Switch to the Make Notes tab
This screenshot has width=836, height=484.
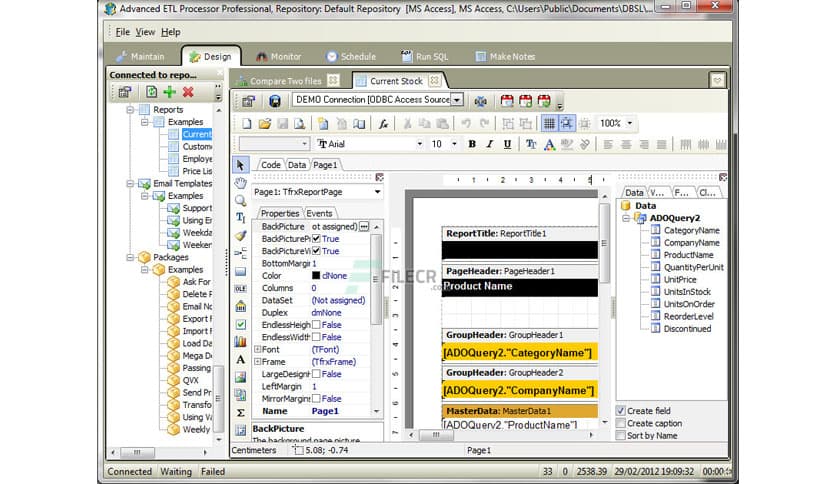point(505,57)
